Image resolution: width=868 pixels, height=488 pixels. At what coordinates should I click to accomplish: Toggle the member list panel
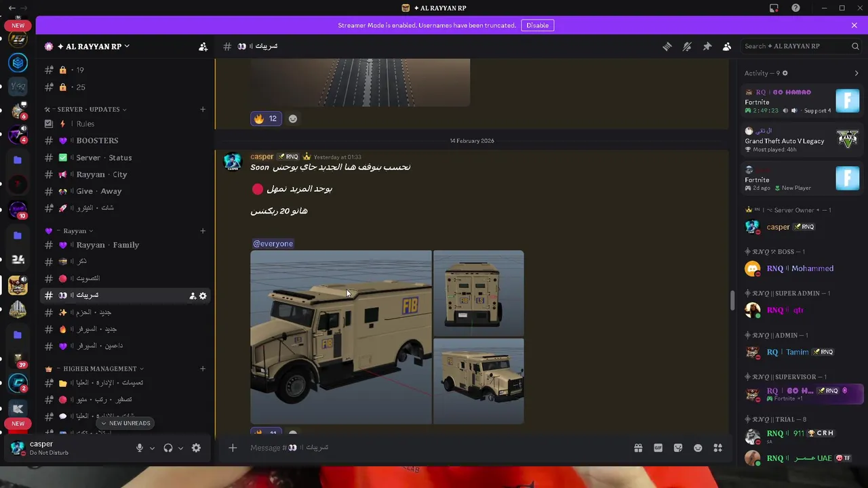click(727, 46)
